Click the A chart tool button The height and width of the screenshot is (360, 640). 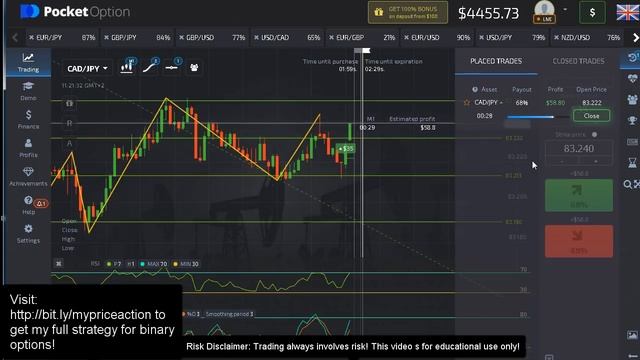69,143
